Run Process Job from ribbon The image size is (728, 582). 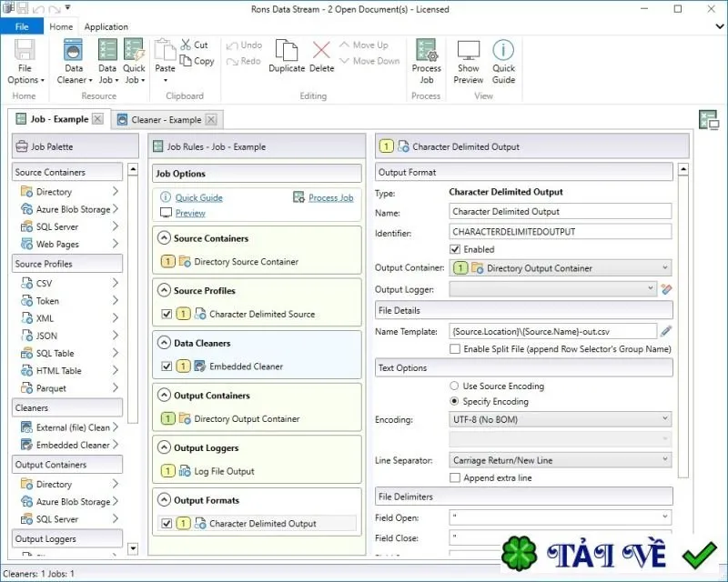[x=426, y=62]
